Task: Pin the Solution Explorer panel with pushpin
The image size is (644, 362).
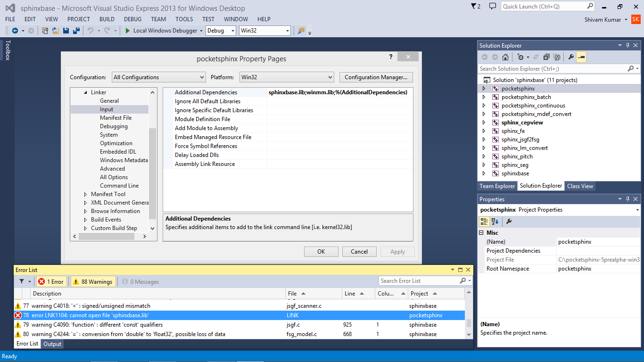Action: (628, 45)
